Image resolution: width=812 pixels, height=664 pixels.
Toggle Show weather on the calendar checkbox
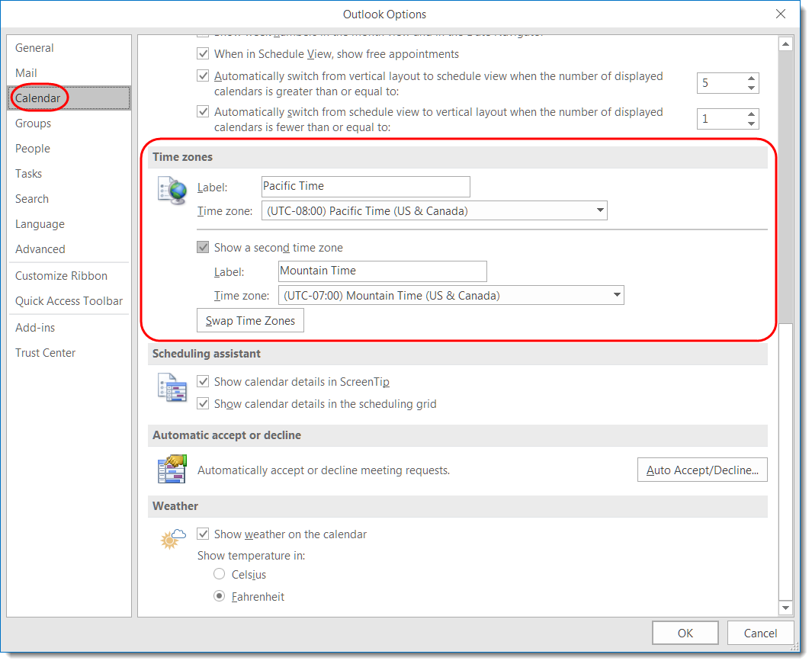click(204, 534)
